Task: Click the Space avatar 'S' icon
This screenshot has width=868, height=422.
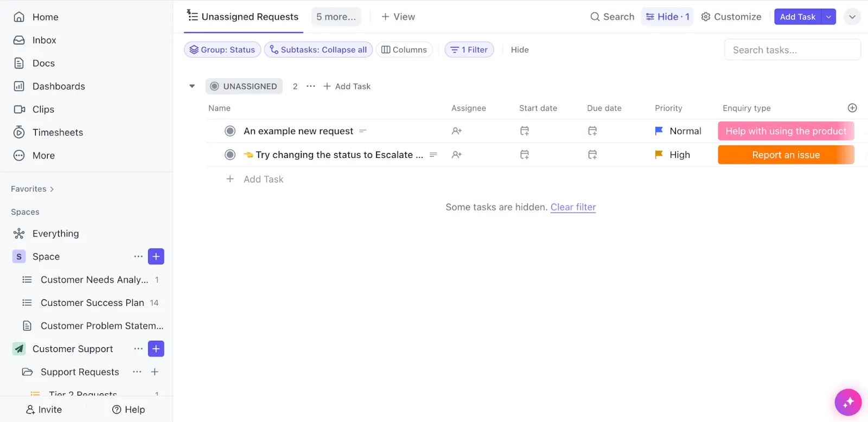Action: pos(19,257)
